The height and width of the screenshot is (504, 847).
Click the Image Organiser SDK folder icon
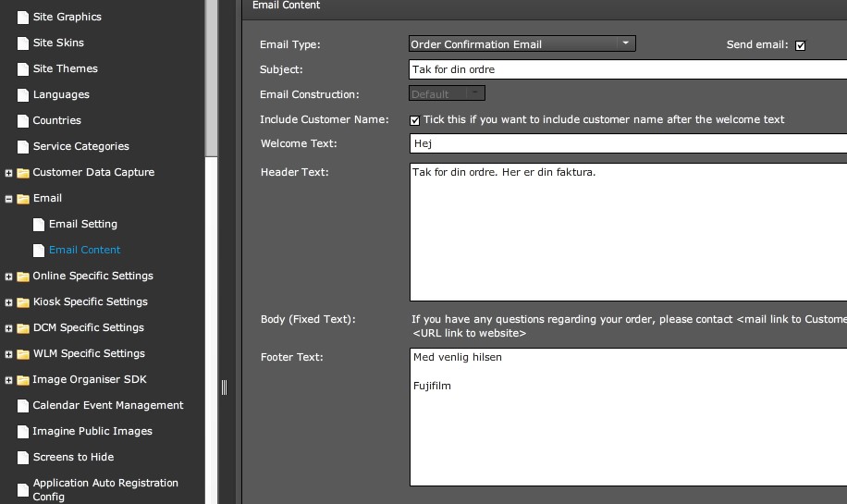tap(23, 380)
